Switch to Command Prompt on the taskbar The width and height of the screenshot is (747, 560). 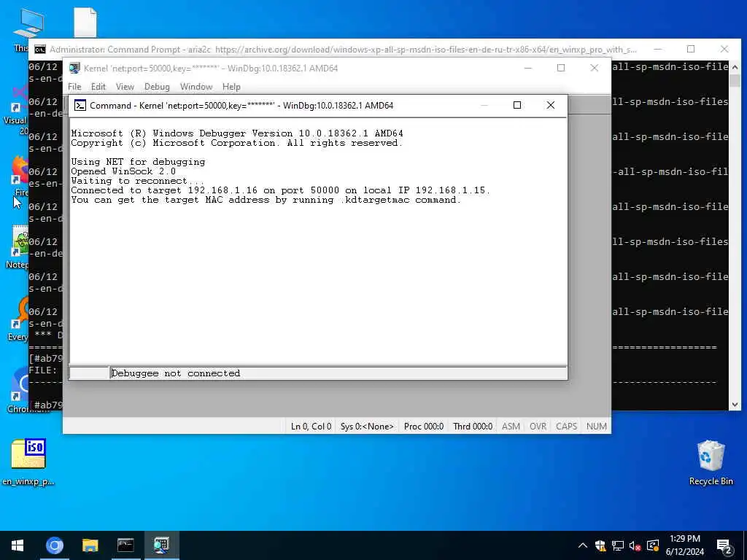125,545
